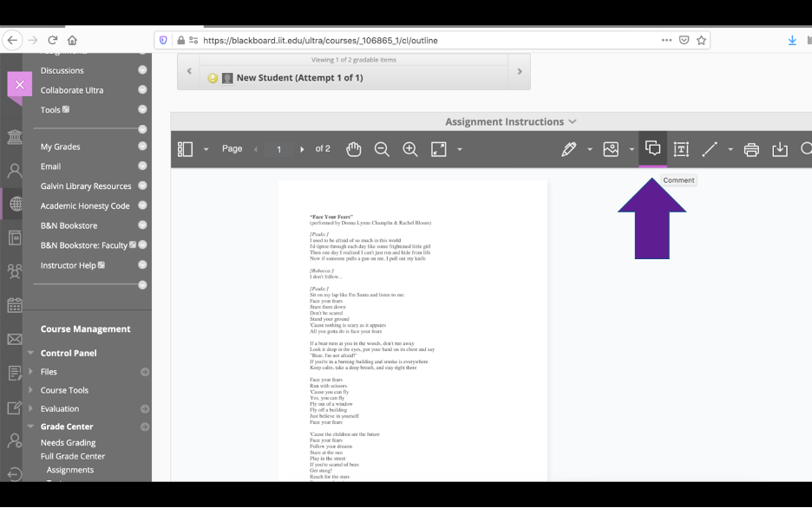The image size is (812, 508).
Task: Open sidebar options dropdown arrow
Action: coord(206,149)
